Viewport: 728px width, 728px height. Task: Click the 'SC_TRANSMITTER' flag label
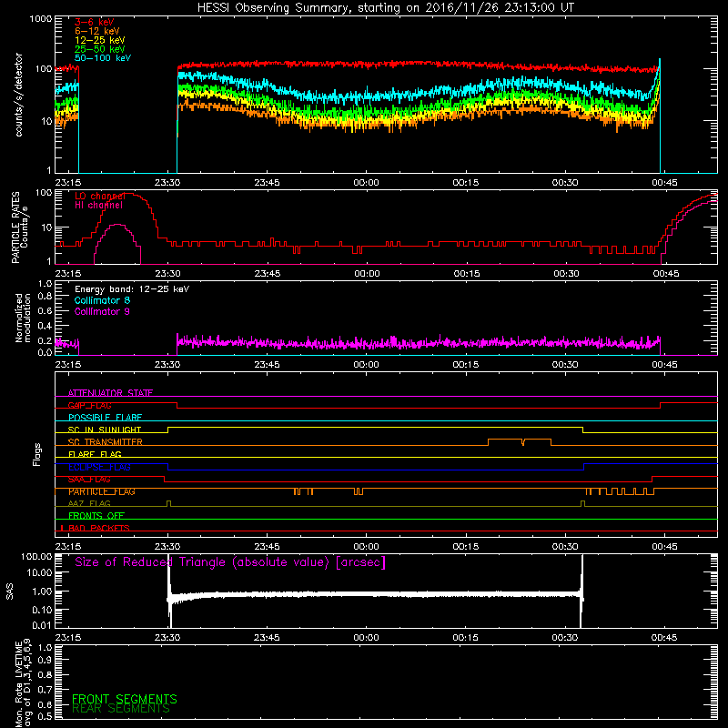(x=106, y=442)
